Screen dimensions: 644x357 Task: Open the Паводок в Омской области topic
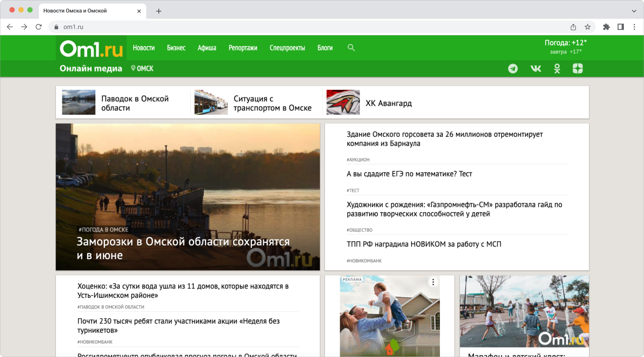135,103
